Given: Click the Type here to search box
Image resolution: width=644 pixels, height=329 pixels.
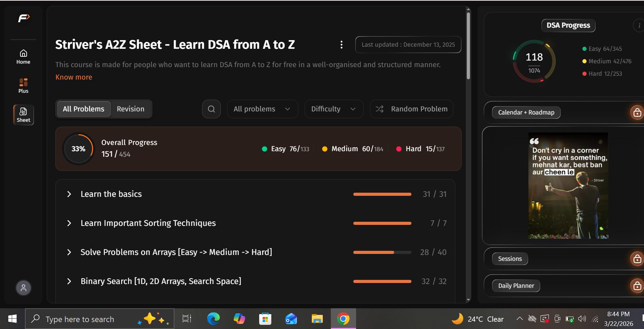Looking at the screenshot, I should click(100, 319).
